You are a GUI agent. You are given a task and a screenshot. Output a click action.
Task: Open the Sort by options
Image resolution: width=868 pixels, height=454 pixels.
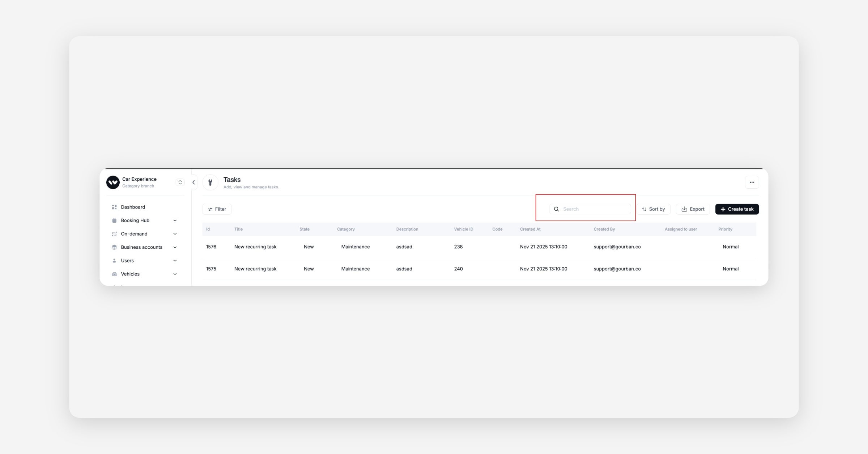coord(653,209)
